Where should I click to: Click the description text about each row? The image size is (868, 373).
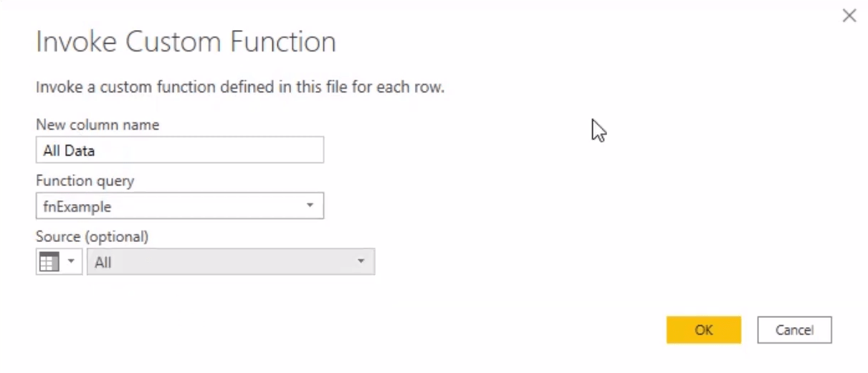[x=240, y=88]
